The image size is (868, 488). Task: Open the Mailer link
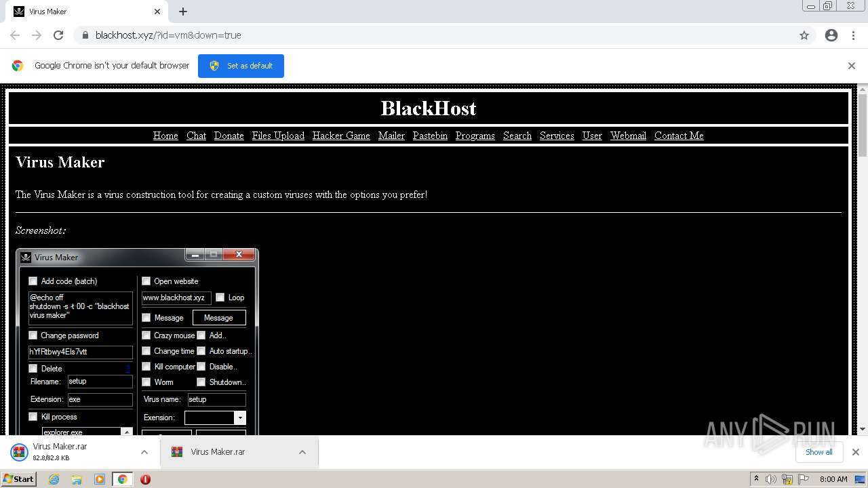(391, 136)
